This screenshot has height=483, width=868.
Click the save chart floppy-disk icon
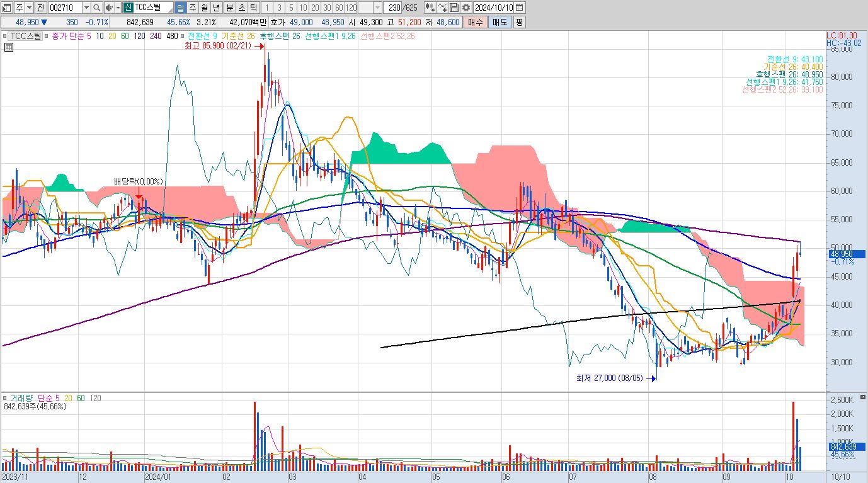pos(454,8)
